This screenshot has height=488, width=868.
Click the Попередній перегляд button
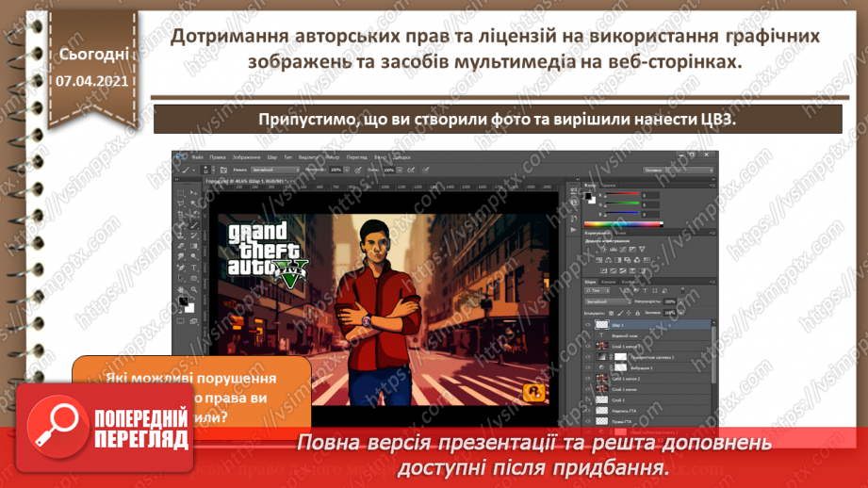click(x=105, y=427)
